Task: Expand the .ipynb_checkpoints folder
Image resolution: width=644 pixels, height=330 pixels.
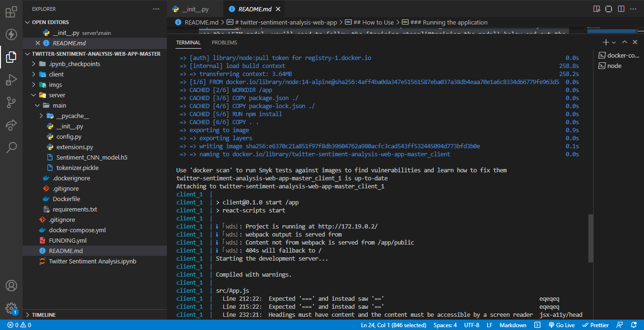Action: [x=94, y=64]
